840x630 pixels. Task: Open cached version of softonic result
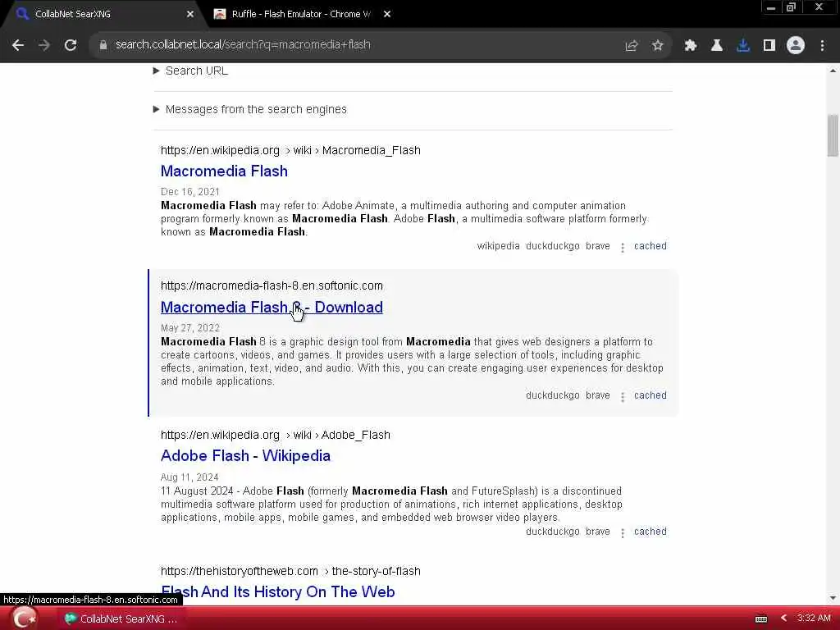pos(651,395)
